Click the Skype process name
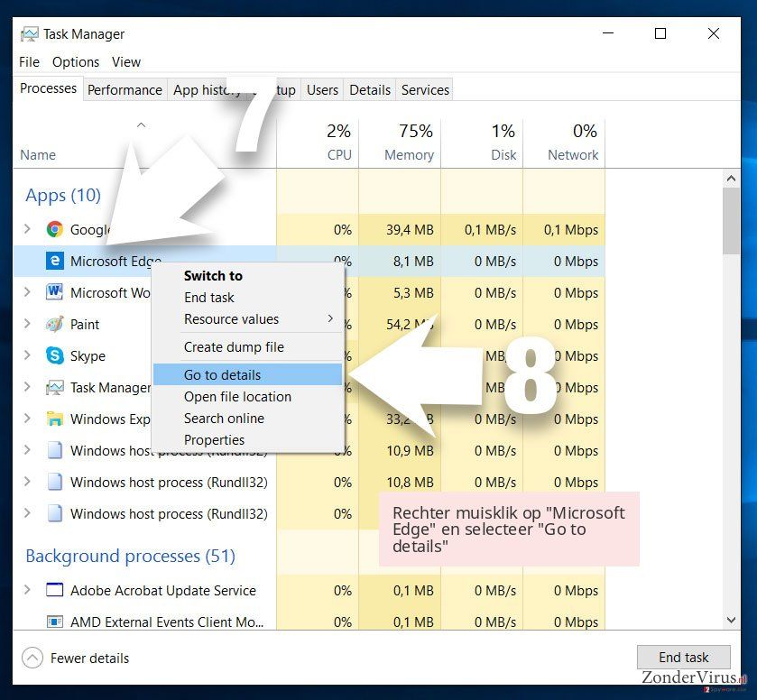Screen dimensions: 757x700 point(88,355)
